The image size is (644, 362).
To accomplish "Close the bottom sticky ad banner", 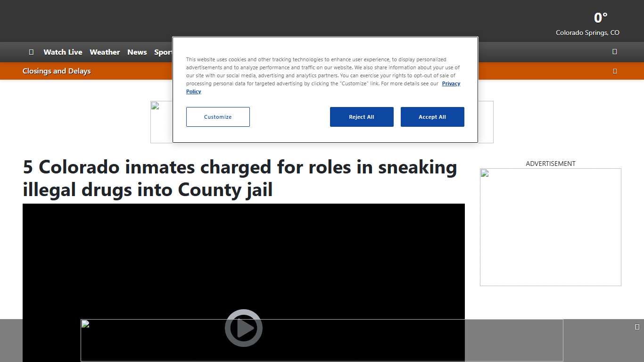I will pos(637,327).
